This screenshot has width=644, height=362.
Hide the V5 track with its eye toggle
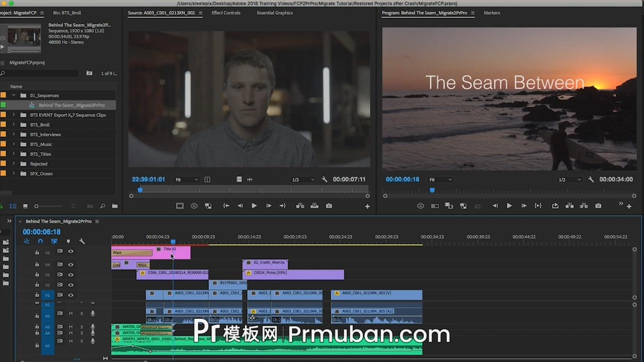(70, 252)
